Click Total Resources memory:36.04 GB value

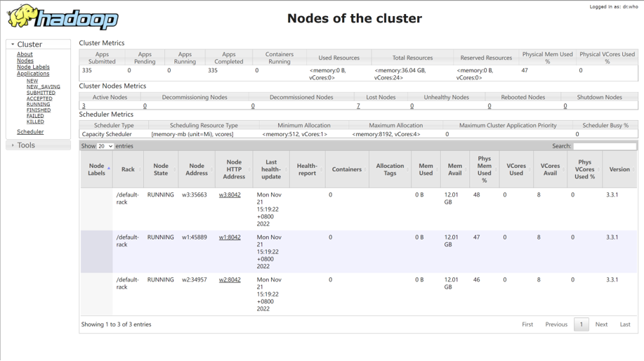tap(400, 74)
